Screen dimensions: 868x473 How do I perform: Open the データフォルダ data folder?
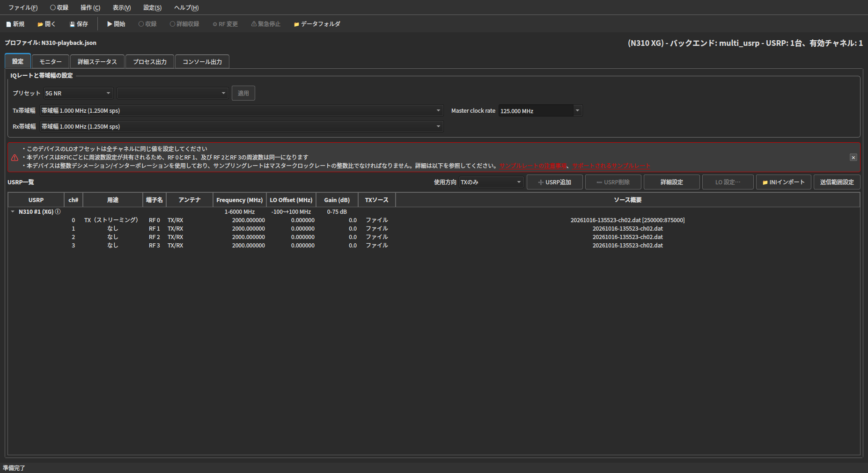317,24
